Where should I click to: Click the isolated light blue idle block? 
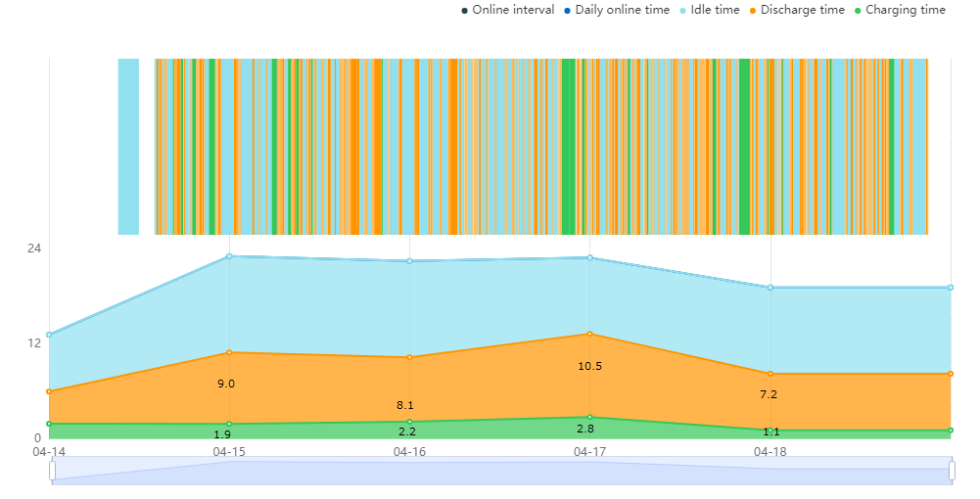[x=128, y=147]
